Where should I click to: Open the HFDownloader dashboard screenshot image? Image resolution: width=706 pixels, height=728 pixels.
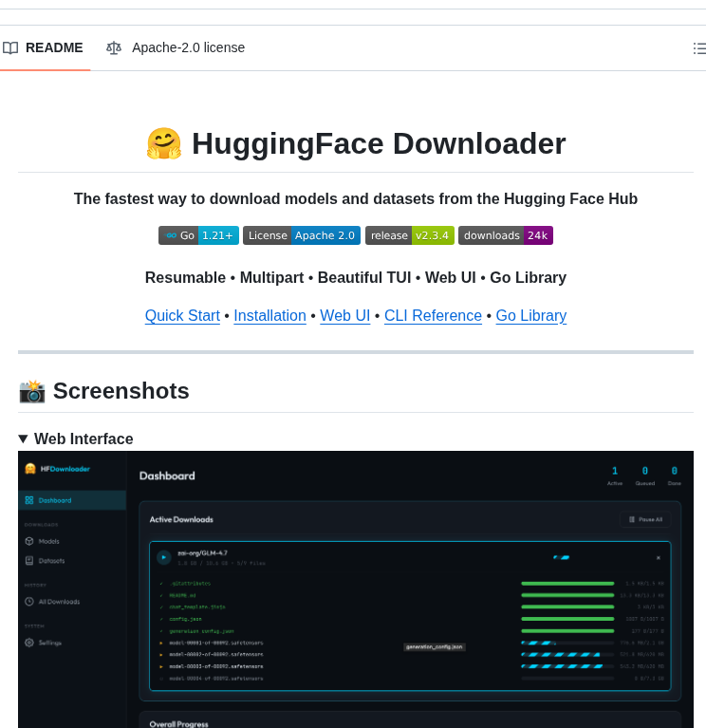pos(356,589)
